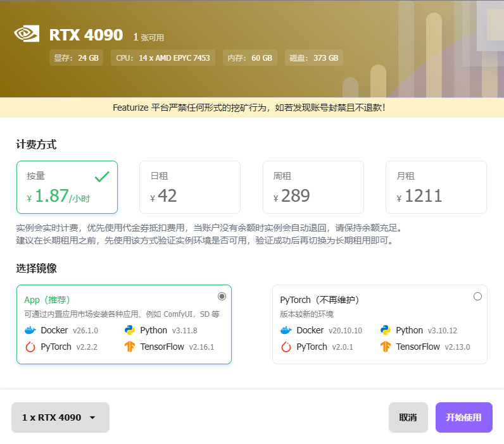Choose 按量 hourly billing at ¥1.87
The width and height of the screenshot is (504, 444).
[67, 187]
